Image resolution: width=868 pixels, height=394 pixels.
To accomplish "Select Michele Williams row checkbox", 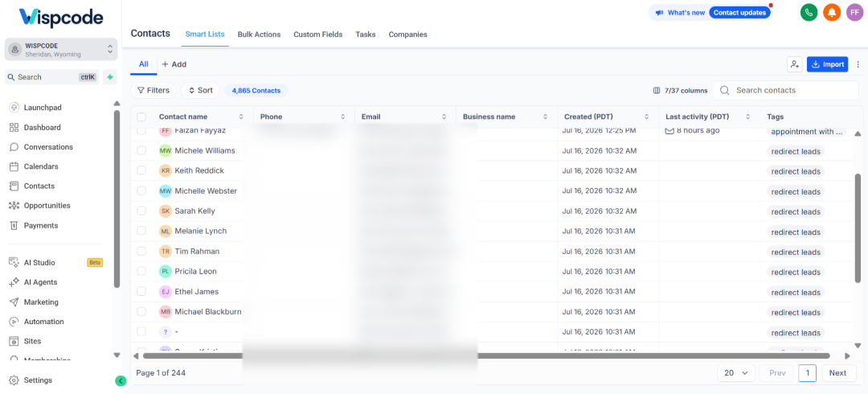I will click(x=141, y=150).
